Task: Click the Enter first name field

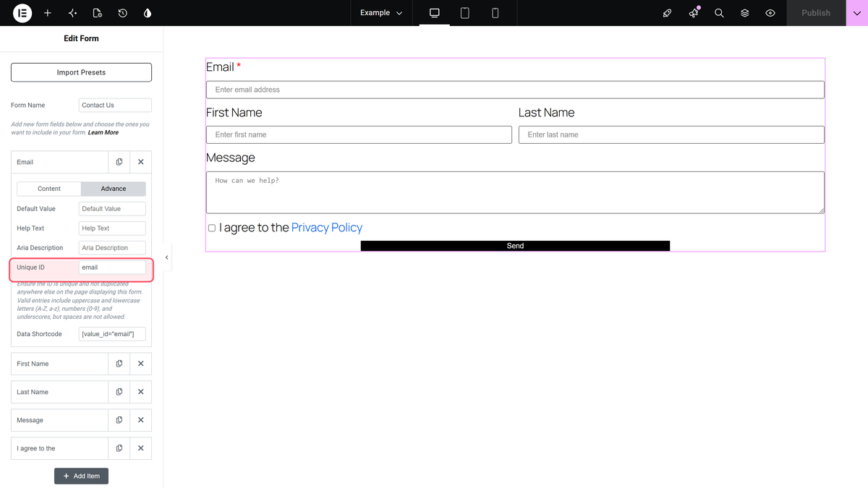Action: click(359, 134)
